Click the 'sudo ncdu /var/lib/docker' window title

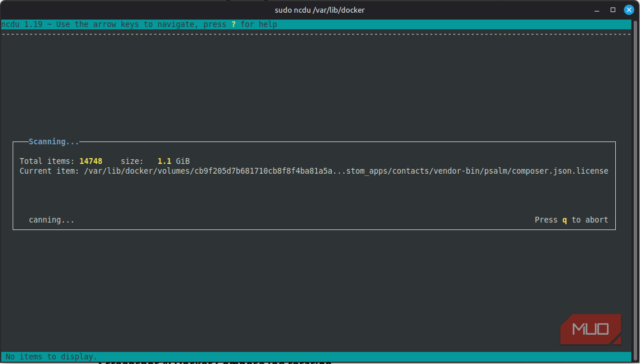coord(320,10)
